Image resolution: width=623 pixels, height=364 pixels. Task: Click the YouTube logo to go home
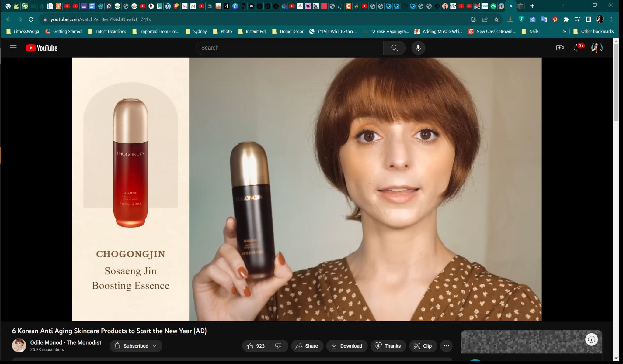[x=42, y=48]
